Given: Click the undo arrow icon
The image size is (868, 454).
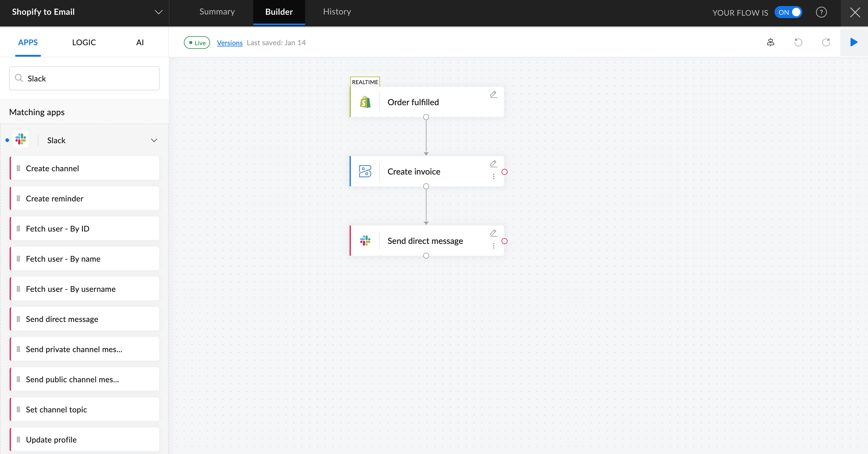Looking at the screenshot, I should click(x=798, y=43).
